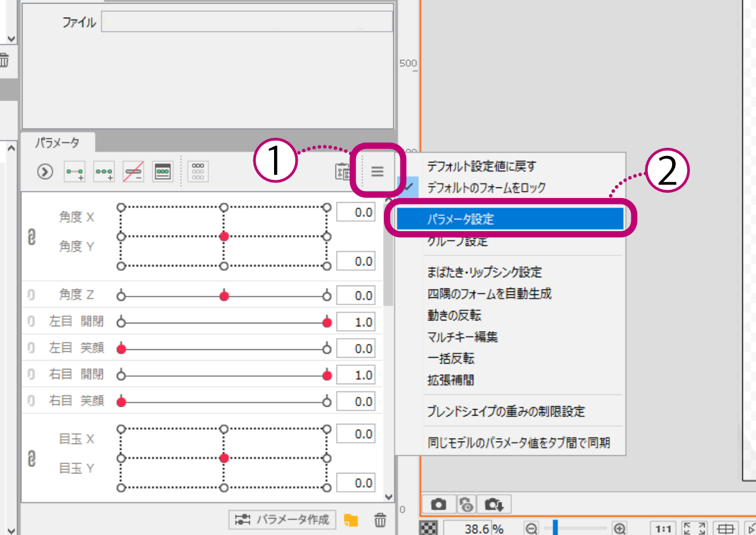The width and height of the screenshot is (756, 535).
Task: Click the パラメータ作成 button
Action: (282, 520)
